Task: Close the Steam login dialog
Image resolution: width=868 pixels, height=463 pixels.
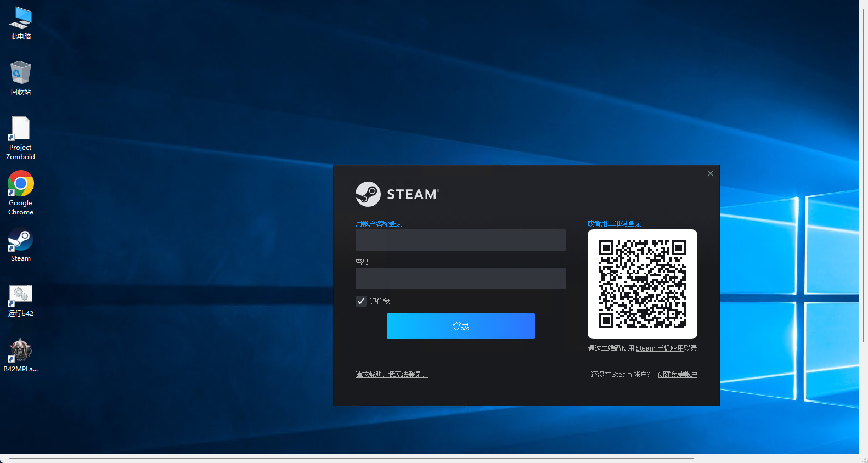Action: 710,173
